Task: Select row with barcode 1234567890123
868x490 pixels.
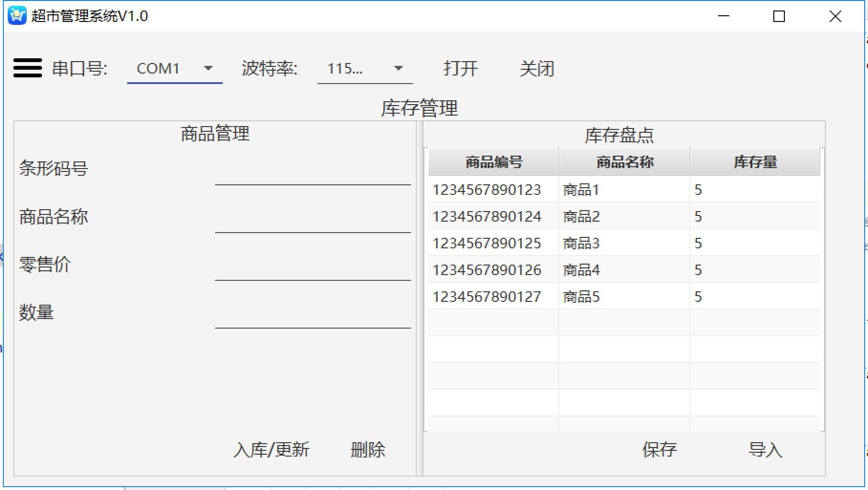Action: tap(487, 190)
